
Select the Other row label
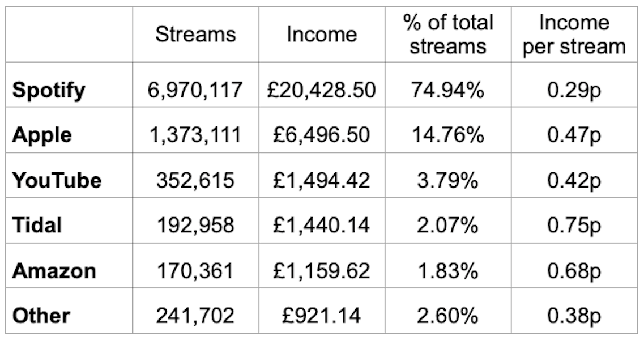click(41, 316)
